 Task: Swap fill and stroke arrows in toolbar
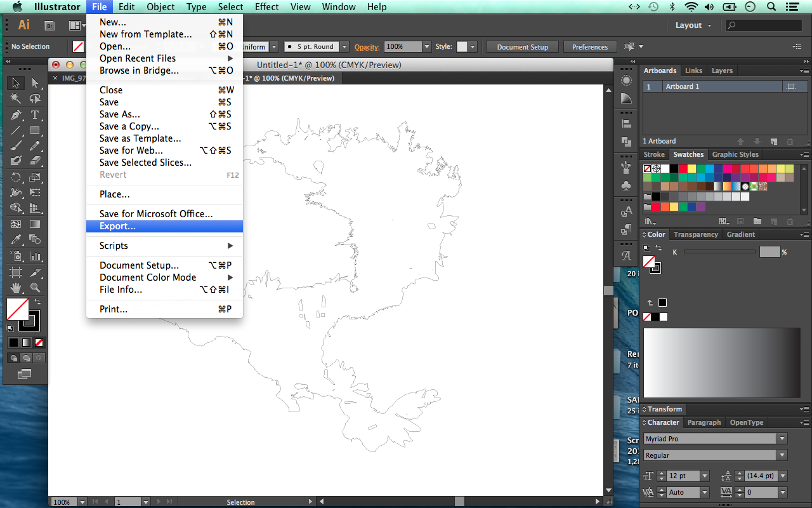tap(37, 302)
